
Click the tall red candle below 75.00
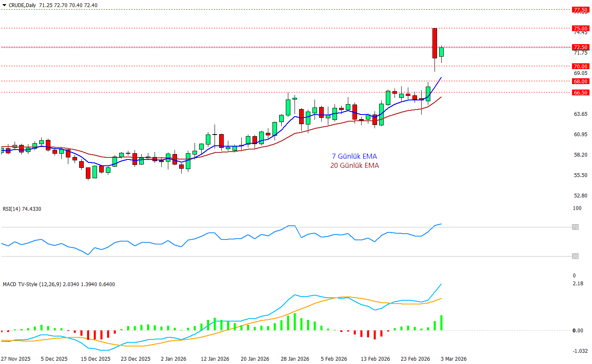435,43
